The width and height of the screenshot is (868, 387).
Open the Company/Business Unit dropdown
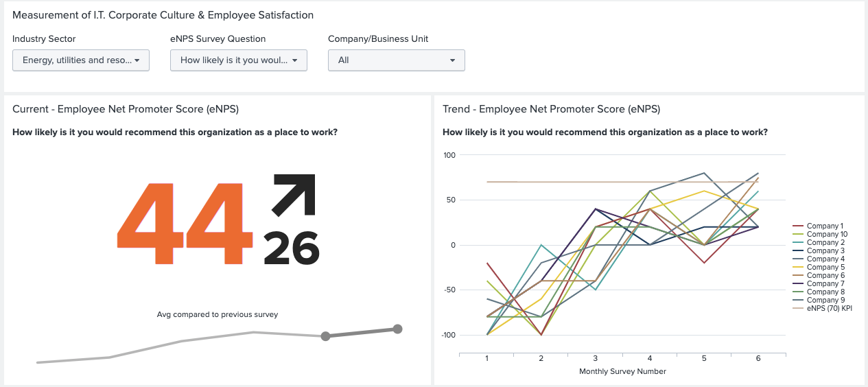tap(397, 60)
